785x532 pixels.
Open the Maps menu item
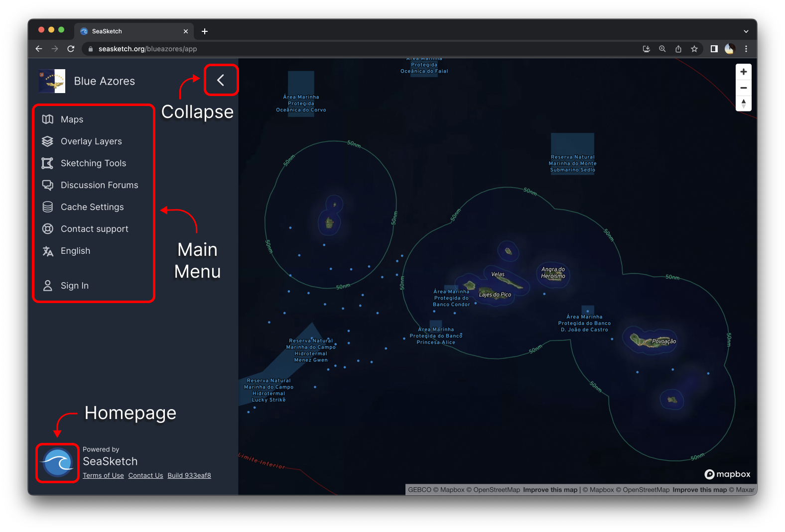72,119
